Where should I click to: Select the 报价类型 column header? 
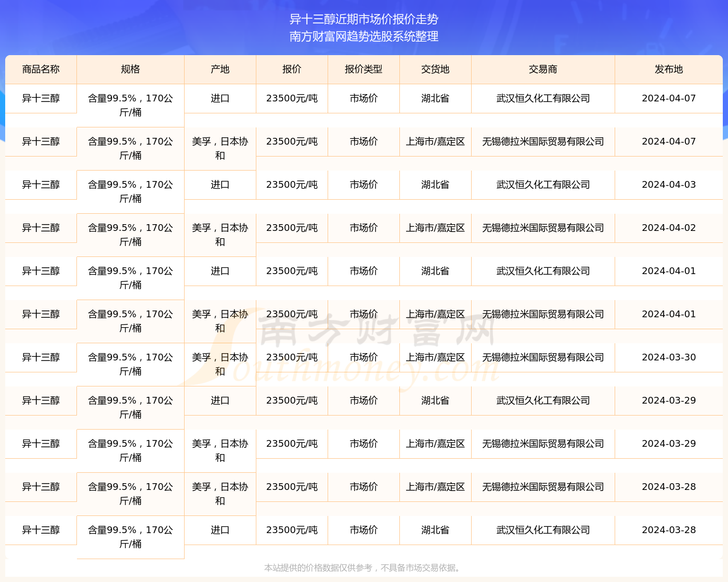click(x=363, y=69)
